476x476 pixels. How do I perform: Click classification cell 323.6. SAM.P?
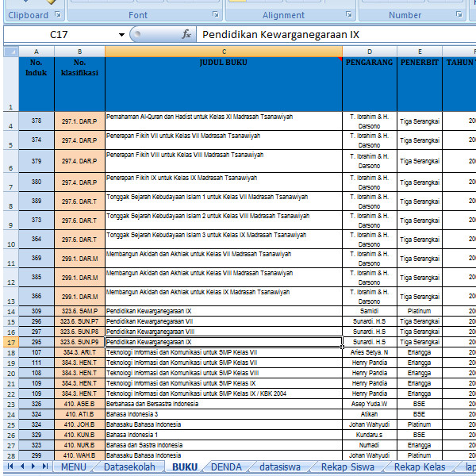tap(80, 311)
